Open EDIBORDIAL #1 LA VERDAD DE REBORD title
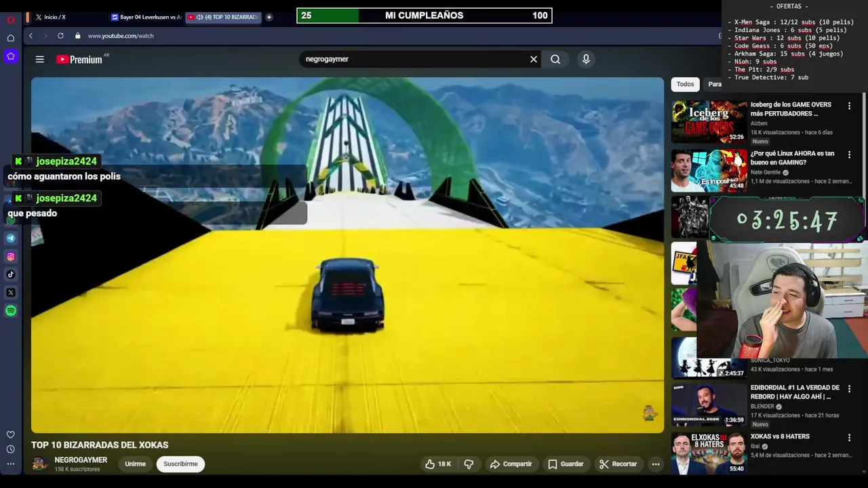This screenshot has height=488, width=868. [795, 392]
